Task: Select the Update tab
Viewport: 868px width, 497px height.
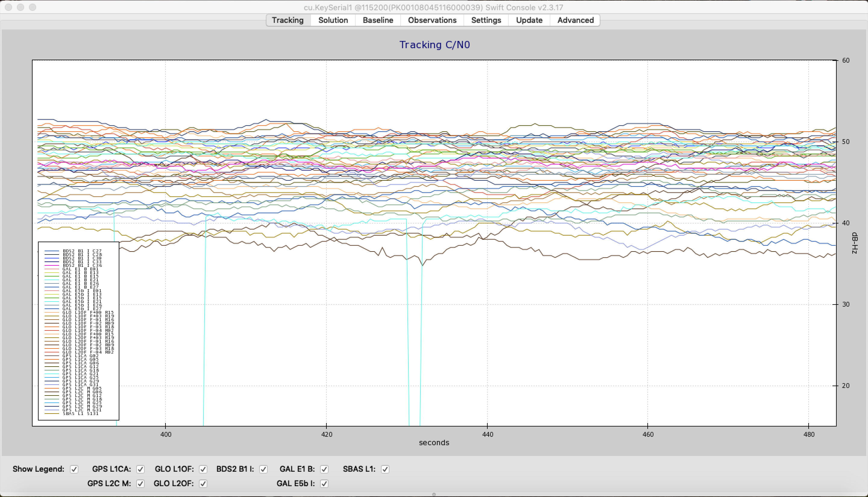Action: coord(529,20)
